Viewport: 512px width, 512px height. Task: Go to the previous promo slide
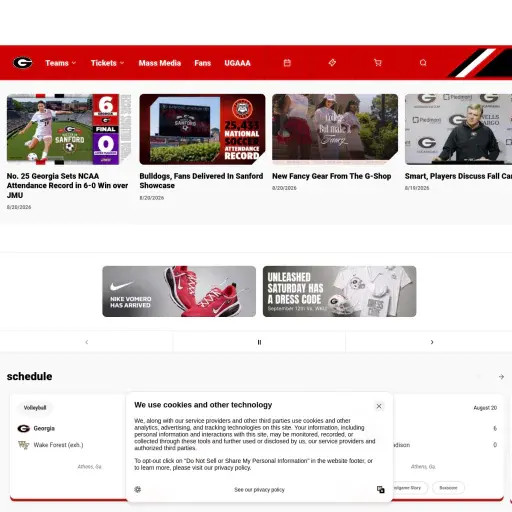[x=87, y=342]
